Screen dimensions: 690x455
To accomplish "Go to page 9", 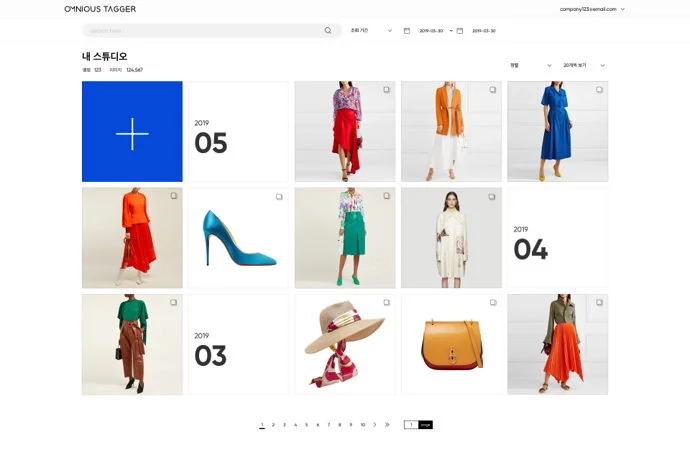I will pos(351,425).
